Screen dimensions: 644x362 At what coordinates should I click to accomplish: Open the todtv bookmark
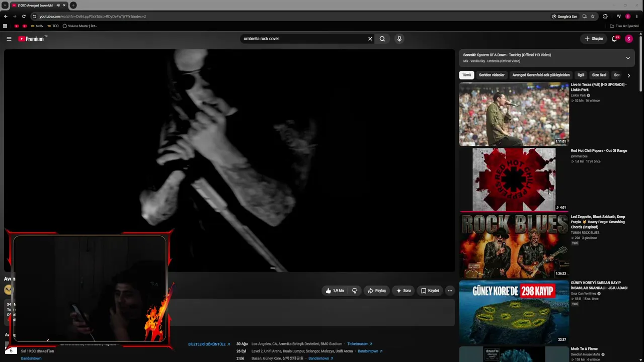coord(37,26)
